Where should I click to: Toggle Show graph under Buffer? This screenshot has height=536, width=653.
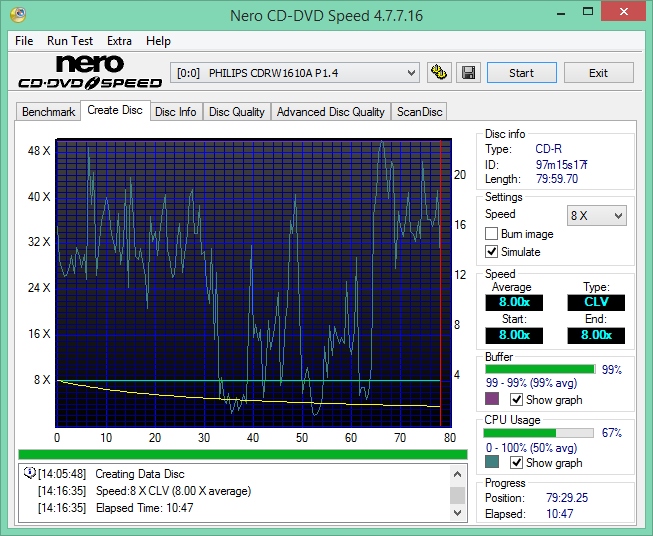click(517, 400)
